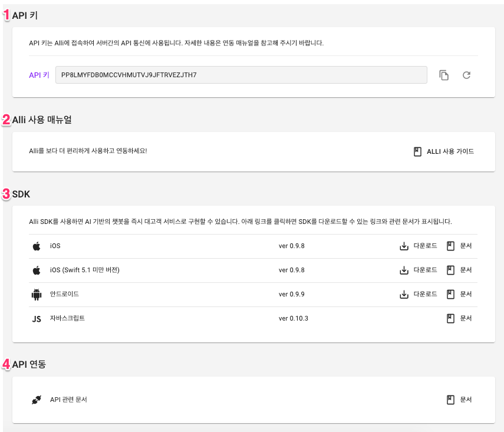Select the 안드로이드 row label
504x432 pixels.
(x=64, y=294)
